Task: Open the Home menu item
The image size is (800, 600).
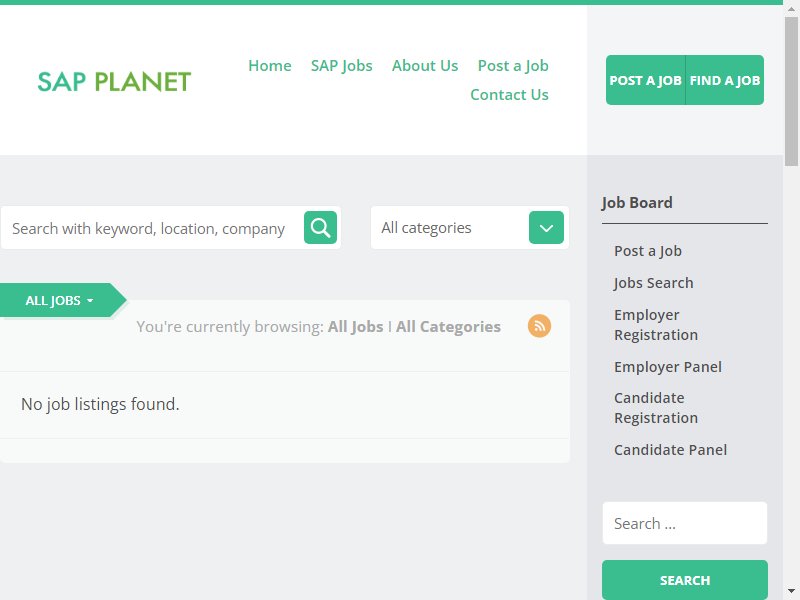Action: click(x=270, y=66)
